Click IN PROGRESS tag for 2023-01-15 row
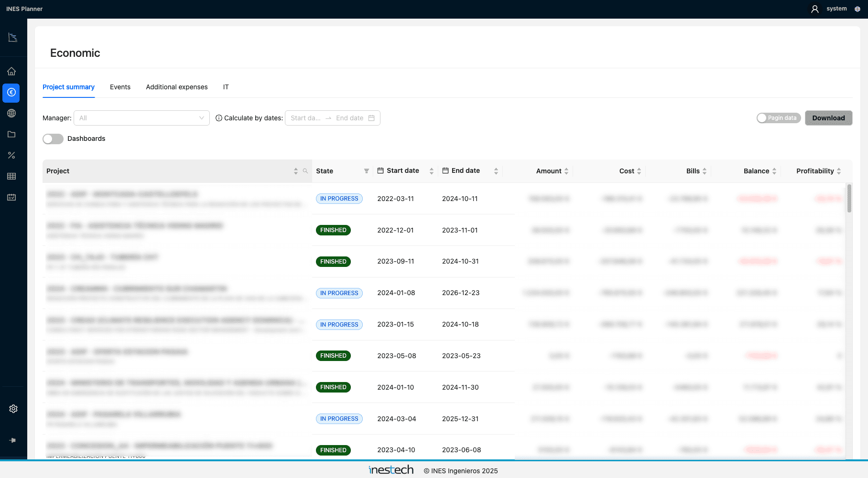 click(x=339, y=325)
